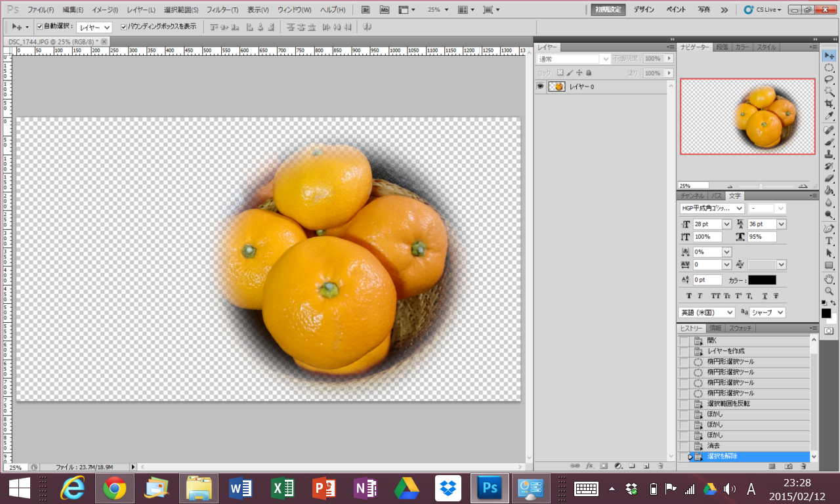Screen dimensions: 840x504
Task: Activate the Hand tool
Action: [x=829, y=279]
